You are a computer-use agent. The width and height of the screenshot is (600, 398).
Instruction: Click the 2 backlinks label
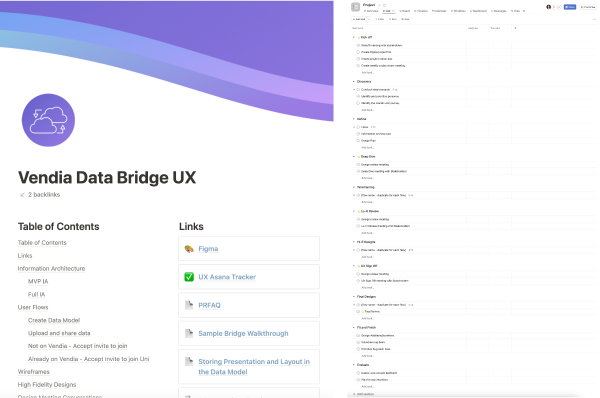[x=44, y=195]
